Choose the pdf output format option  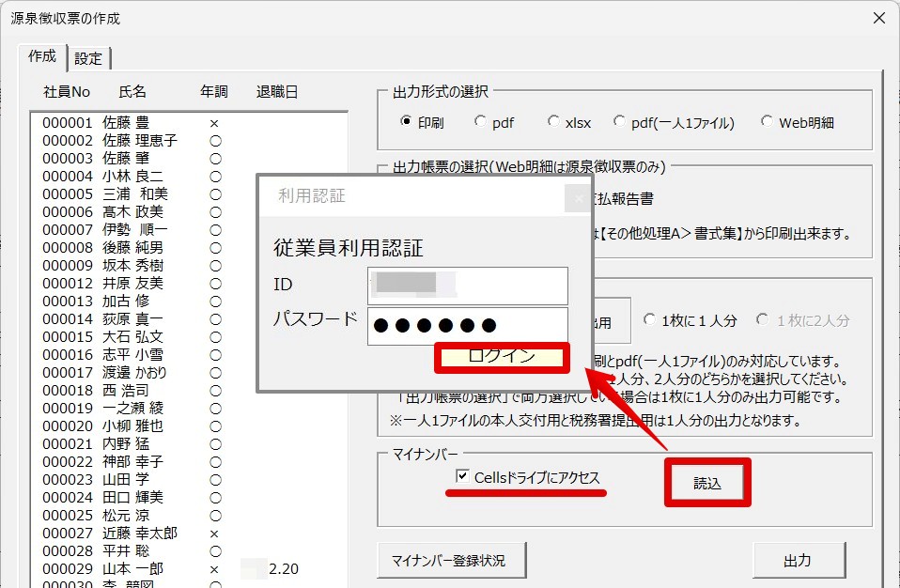pyautogui.click(x=481, y=121)
